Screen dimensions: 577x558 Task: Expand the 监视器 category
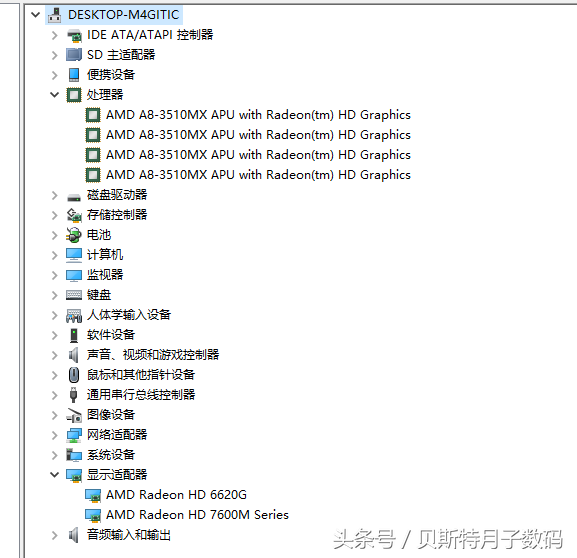click(x=55, y=275)
